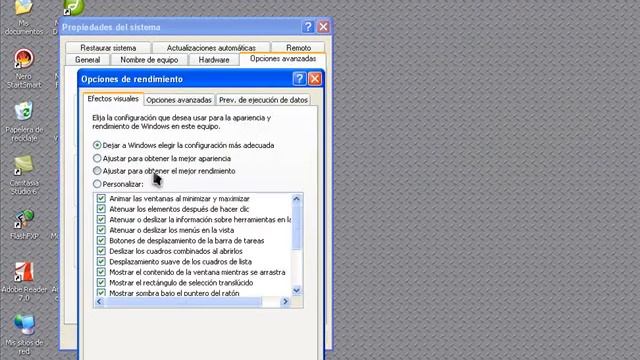Toggle Mostrar el rectángulo de selección translúcido
Screen dimensions: 640x360
[x=101, y=282]
